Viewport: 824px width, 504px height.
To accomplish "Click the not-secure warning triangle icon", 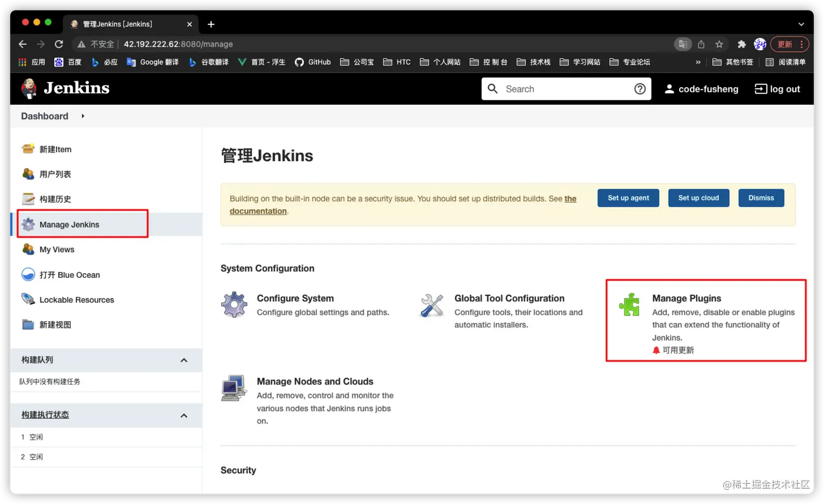I will (81, 44).
